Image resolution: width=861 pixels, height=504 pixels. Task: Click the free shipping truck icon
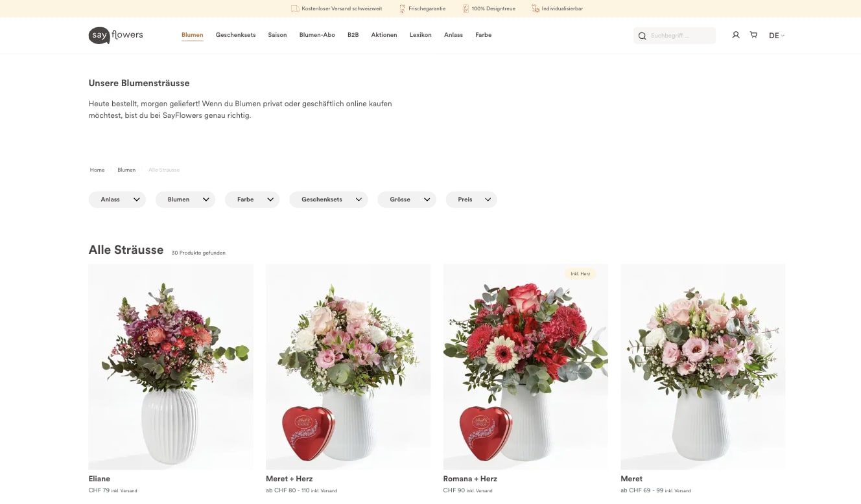coord(295,8)
